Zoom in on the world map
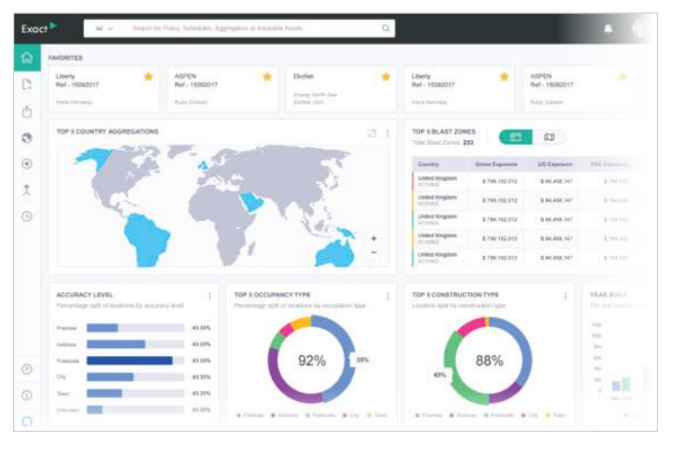 374,238
